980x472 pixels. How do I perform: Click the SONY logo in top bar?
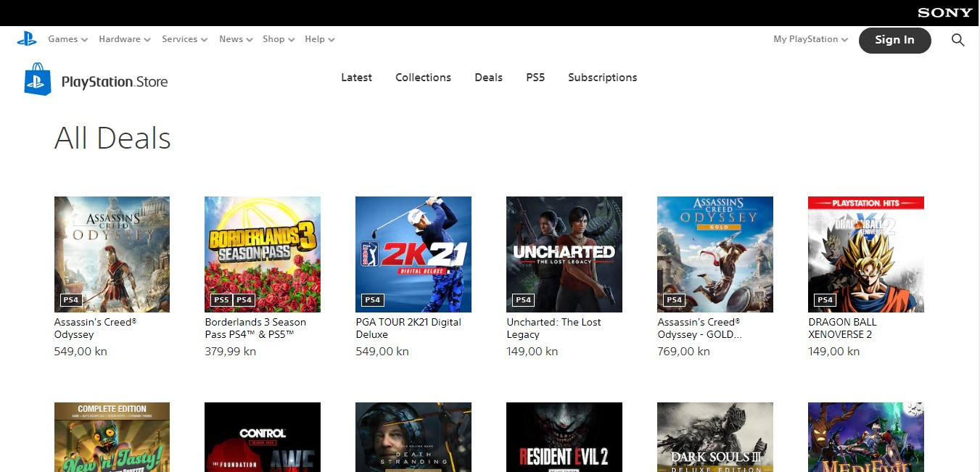944,12
